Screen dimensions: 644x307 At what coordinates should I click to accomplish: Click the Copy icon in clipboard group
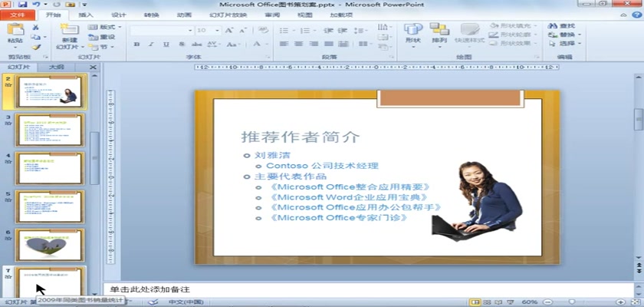[36, 37]
